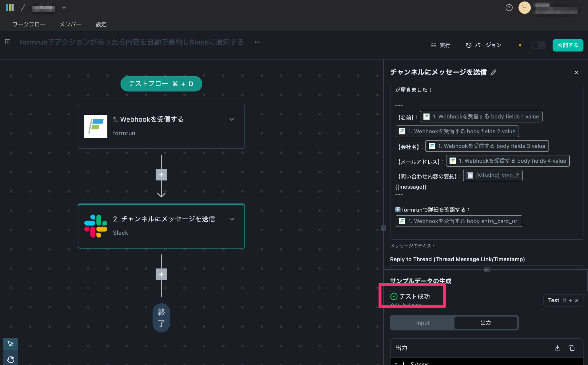Screen dimensions: 588x365
Task: Toggle the workflow enable switch
Action: point(538,45)
